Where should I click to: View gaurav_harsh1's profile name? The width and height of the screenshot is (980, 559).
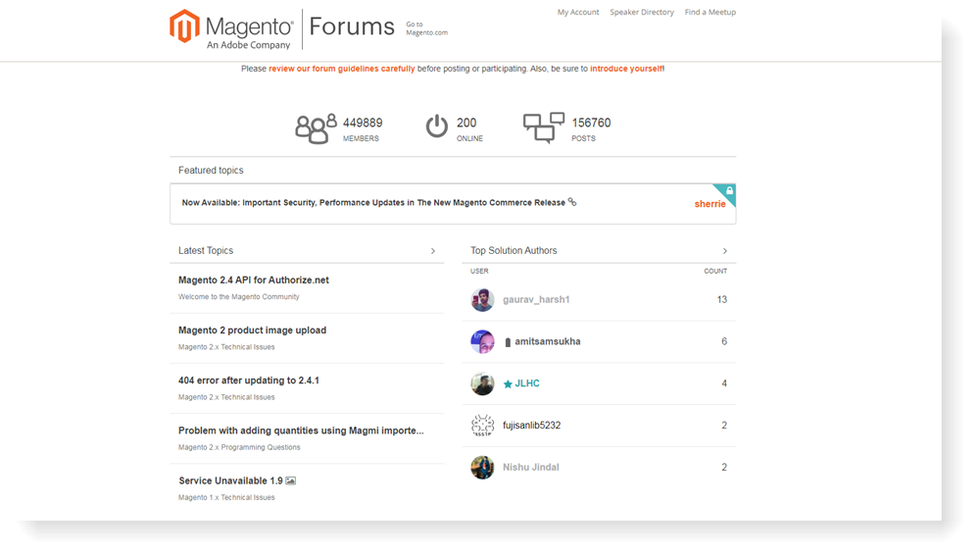pos(536,300)
